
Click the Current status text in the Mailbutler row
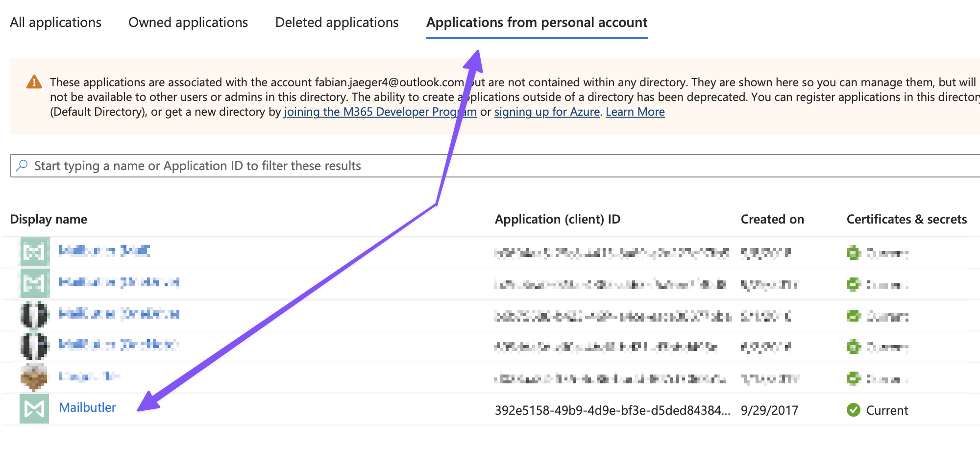click(x=887, y=410)
